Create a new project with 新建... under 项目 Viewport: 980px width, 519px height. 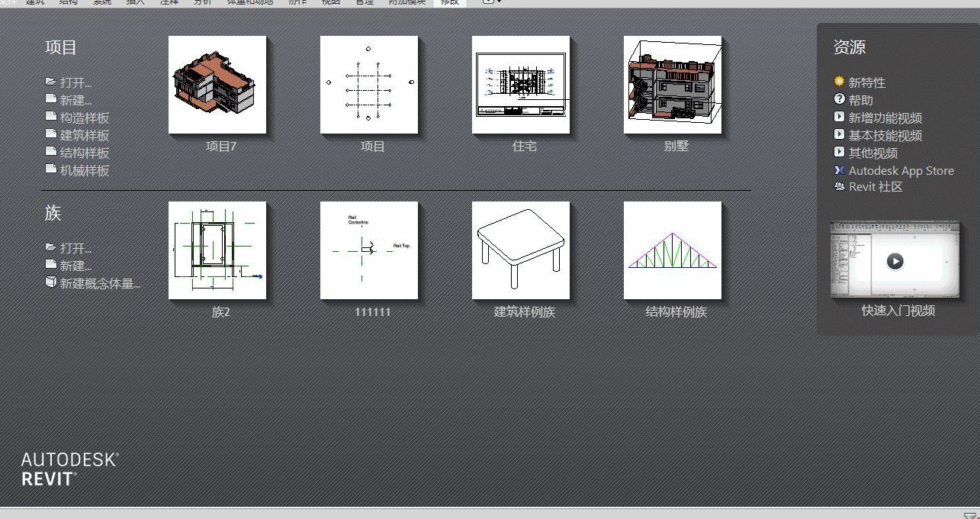click(x=76, y=100)
